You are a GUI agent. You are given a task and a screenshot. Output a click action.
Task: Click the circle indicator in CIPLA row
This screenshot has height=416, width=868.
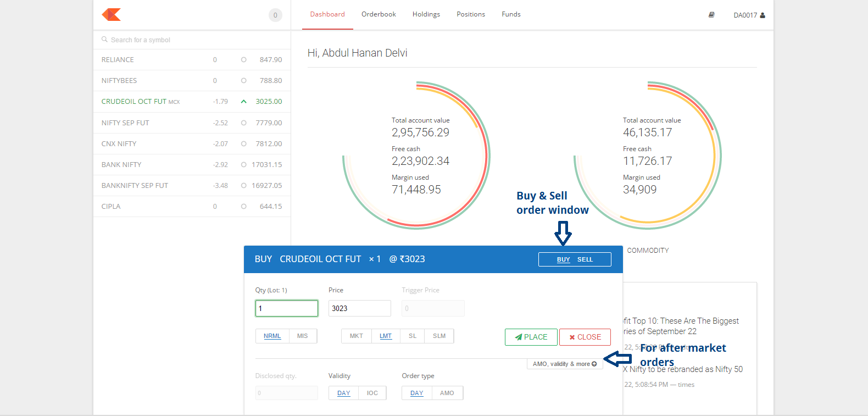[243, 207]
